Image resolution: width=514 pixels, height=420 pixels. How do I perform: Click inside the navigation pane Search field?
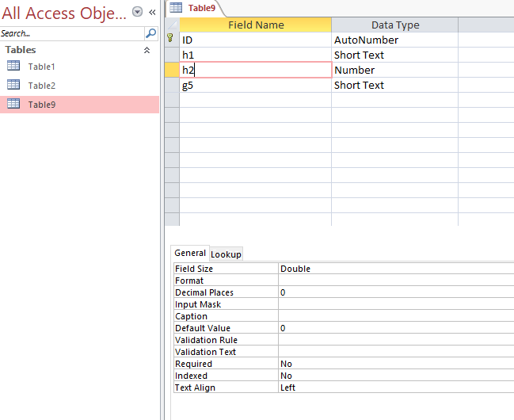pos(71,34)
